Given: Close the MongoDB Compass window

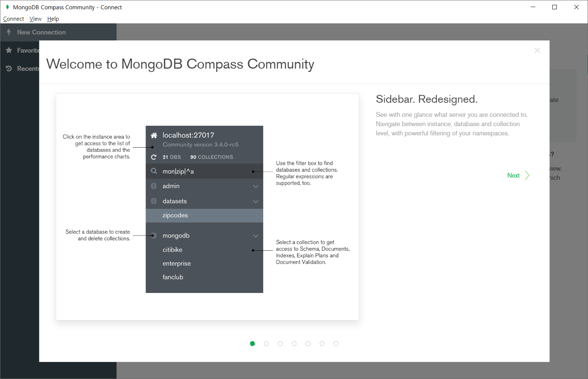Looking at the screenshot, I should coord(576,7).
